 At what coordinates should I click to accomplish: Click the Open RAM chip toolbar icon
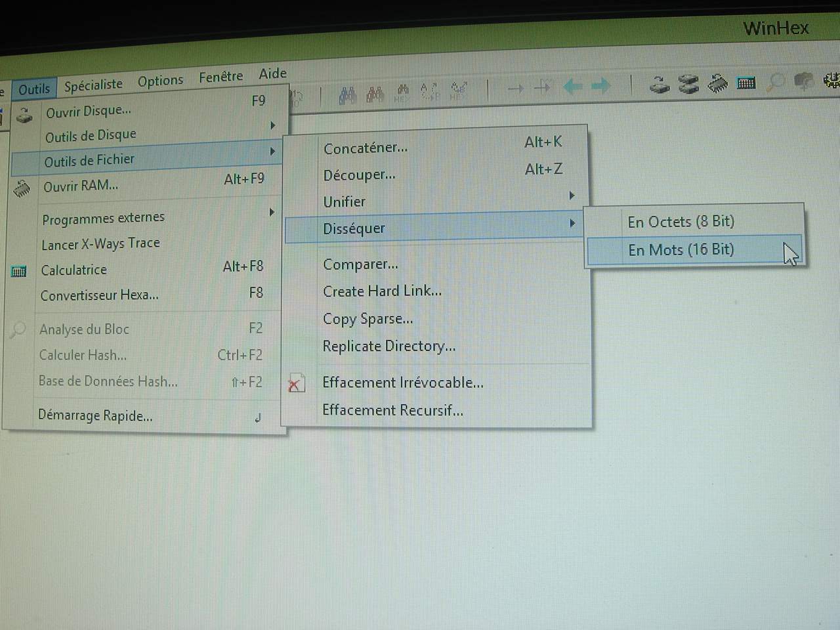(717, 83)
